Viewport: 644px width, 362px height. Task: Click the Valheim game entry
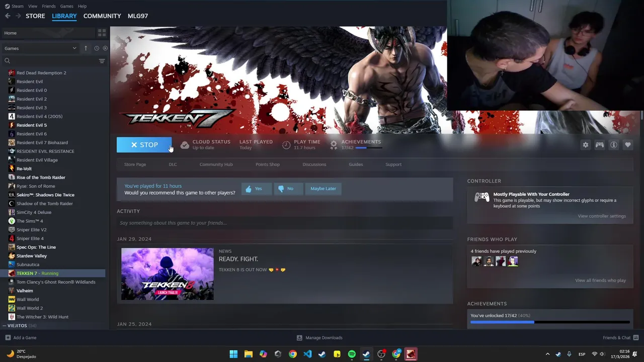pyautogui.click(x=25, y=291)
